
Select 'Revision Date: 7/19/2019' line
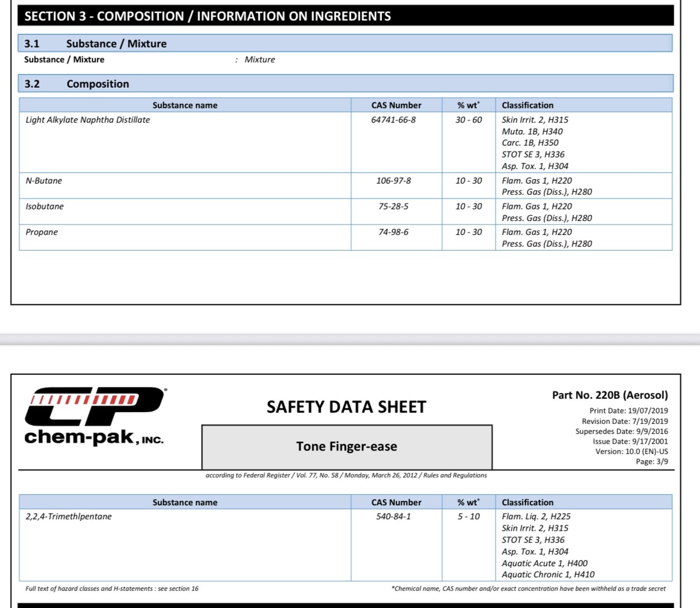click(x=625, y=422)
